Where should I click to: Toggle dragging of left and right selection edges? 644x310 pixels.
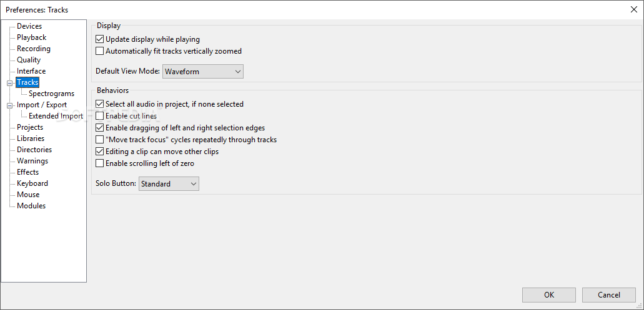(x=99, y=128)
